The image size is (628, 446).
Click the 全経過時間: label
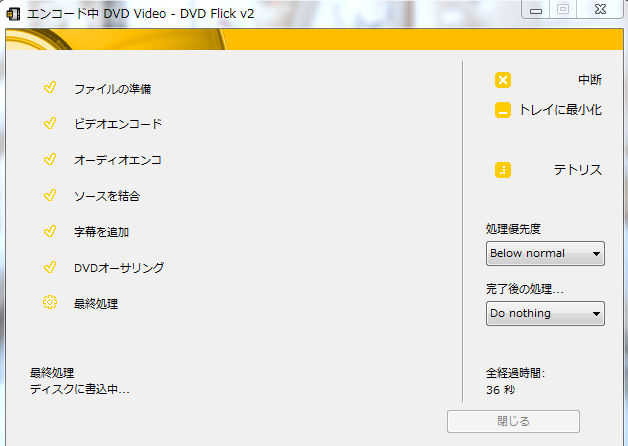515,373
